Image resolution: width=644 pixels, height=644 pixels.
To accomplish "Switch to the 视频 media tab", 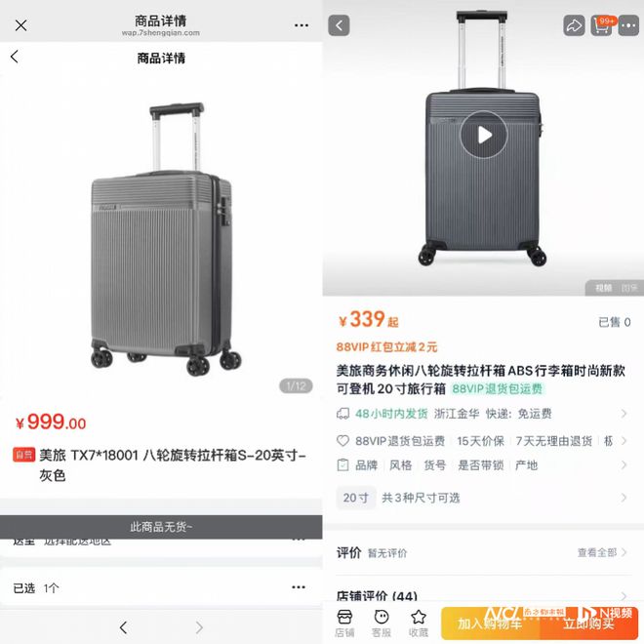I will (x=603, y=288).
